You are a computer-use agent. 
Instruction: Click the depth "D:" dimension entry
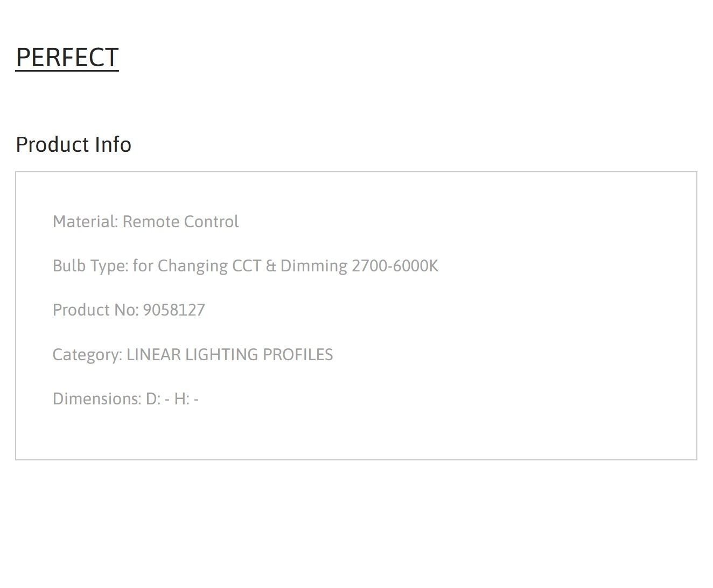click(x=158, y=398)
